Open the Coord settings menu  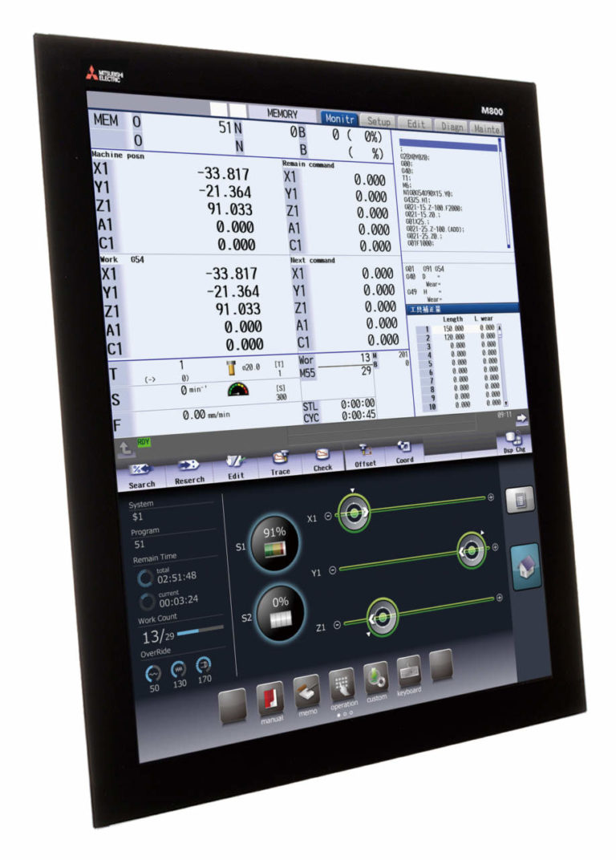[x=404, y=452]
